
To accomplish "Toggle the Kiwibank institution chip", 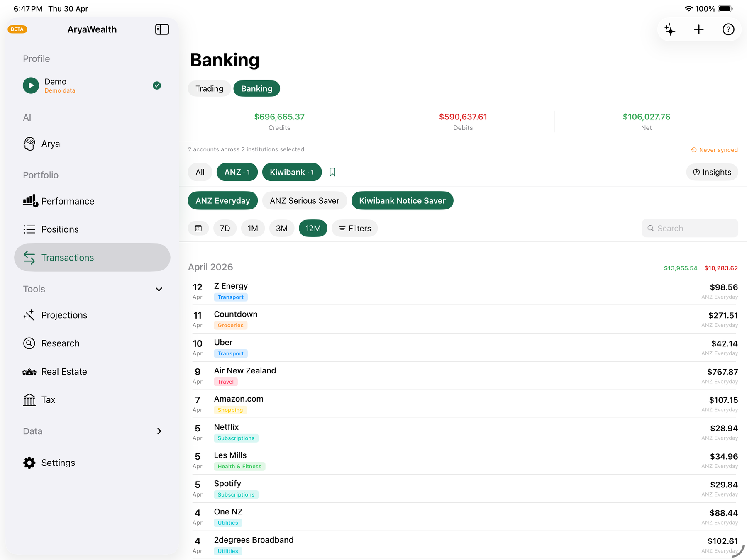I will click(x=292, y=172).
